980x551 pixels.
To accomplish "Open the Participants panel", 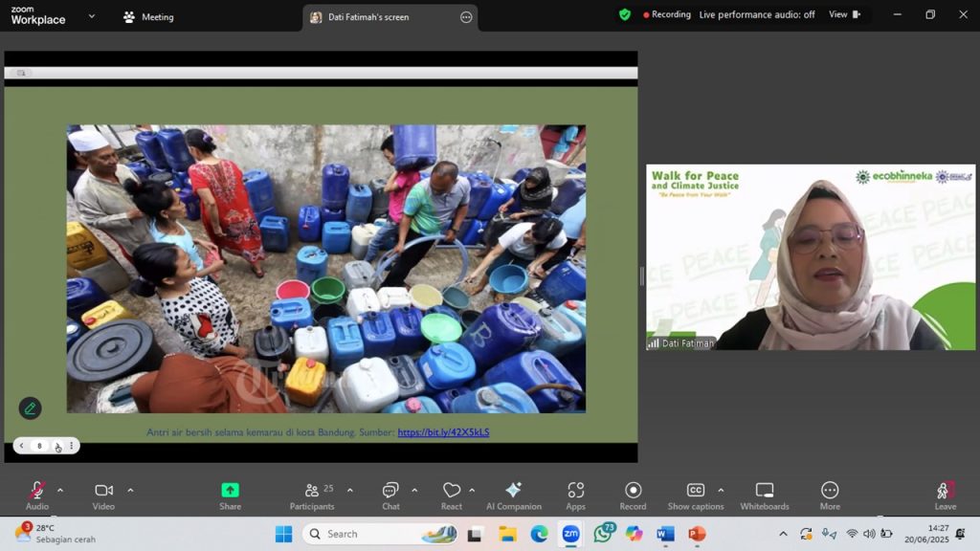I will tap(312, 495).
